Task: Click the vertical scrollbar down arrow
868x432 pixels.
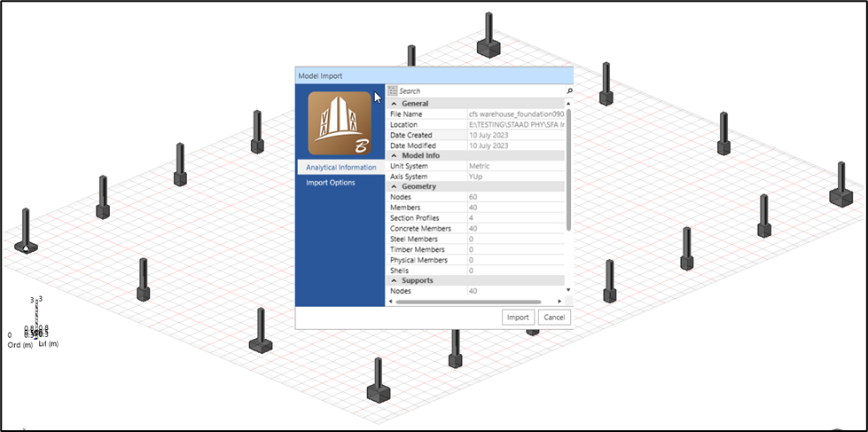Action: (568, 290)
